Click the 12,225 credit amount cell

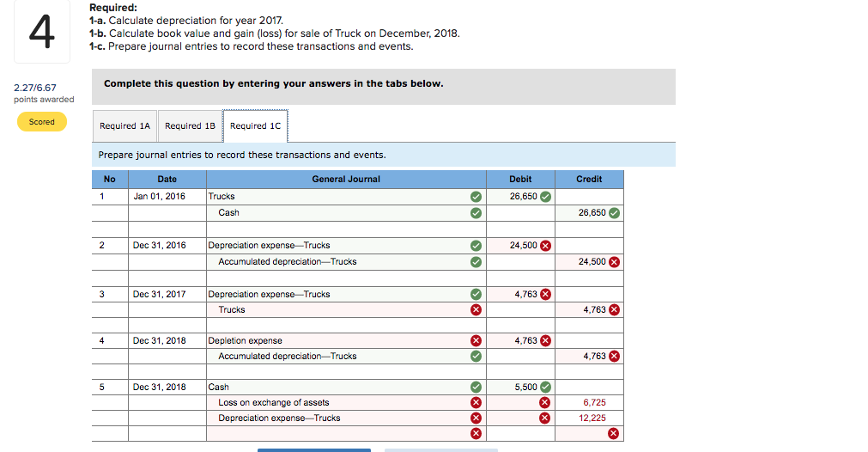[x=589, y=418]
